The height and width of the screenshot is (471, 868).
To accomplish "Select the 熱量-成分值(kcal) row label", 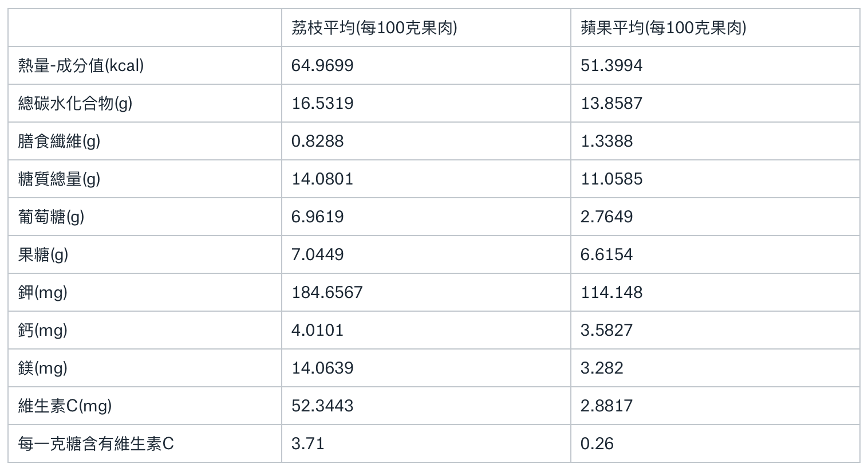I will (x=81, y=65).
